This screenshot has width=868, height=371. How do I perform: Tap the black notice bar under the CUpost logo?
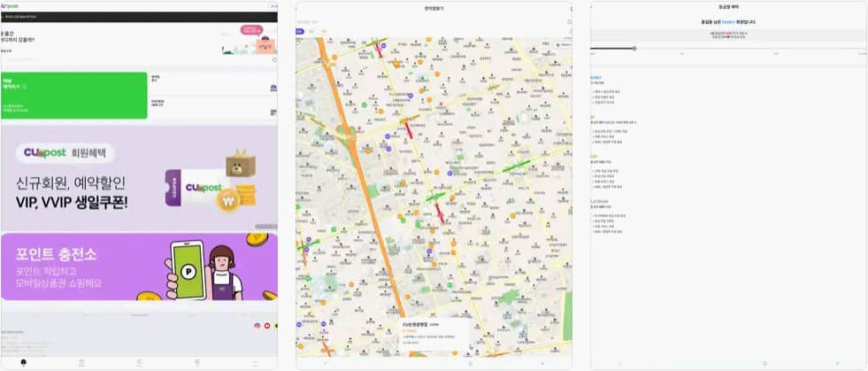point(139,17)
